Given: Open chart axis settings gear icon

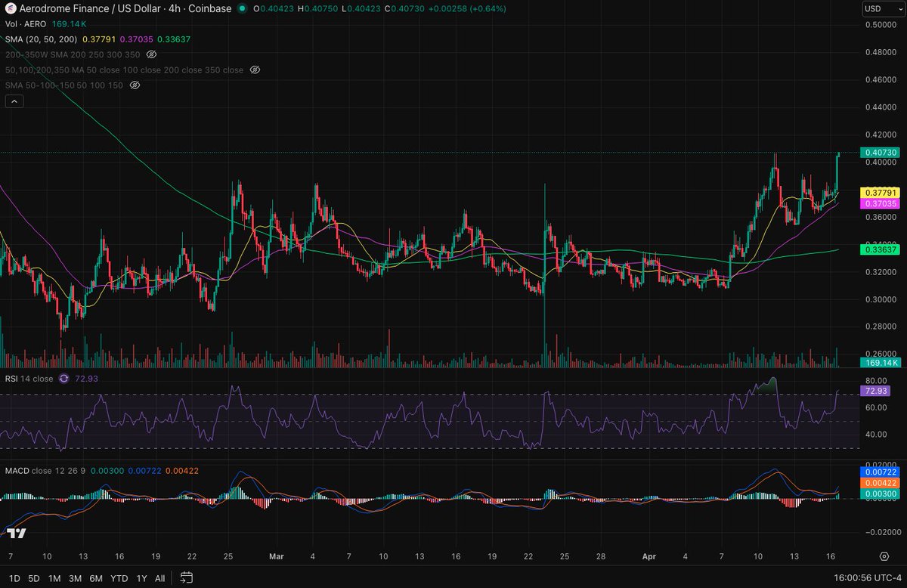Looking at the screenshot, I should point(884,556).
